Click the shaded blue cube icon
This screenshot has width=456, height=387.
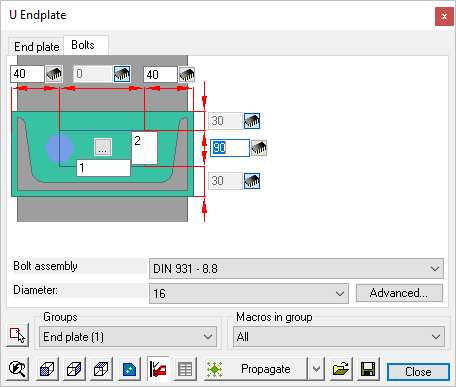click(x=47, y=369)
